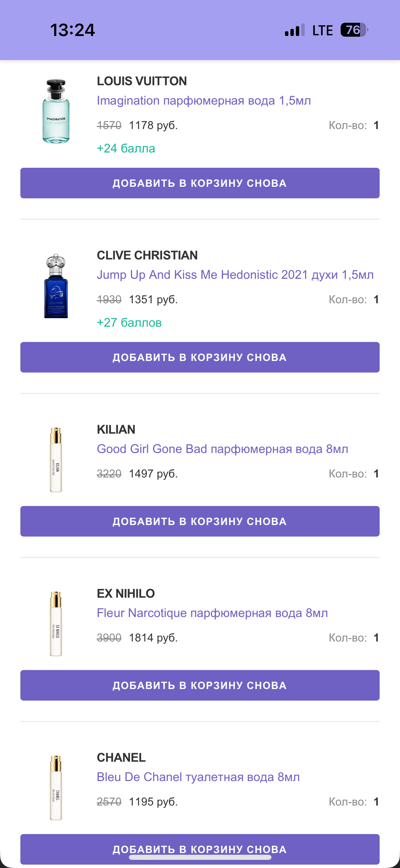Add Kilian Good Girl Gone Bad again

[200, 521]
